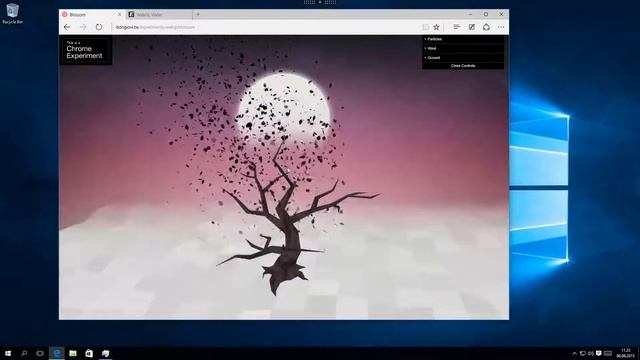Switch to the second browser tab

point(158,14)
